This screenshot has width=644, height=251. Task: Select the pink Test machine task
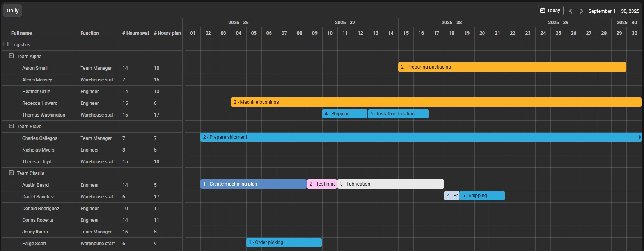(322, 184)
